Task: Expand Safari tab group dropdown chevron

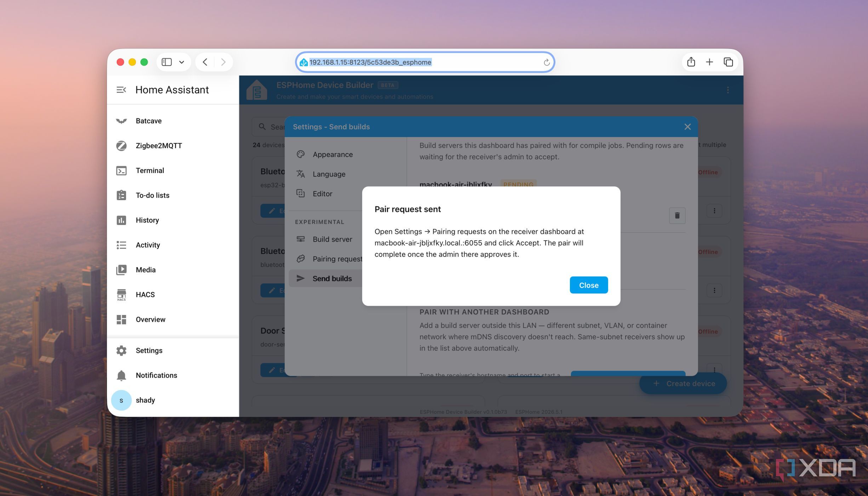Action: (182, 62)
